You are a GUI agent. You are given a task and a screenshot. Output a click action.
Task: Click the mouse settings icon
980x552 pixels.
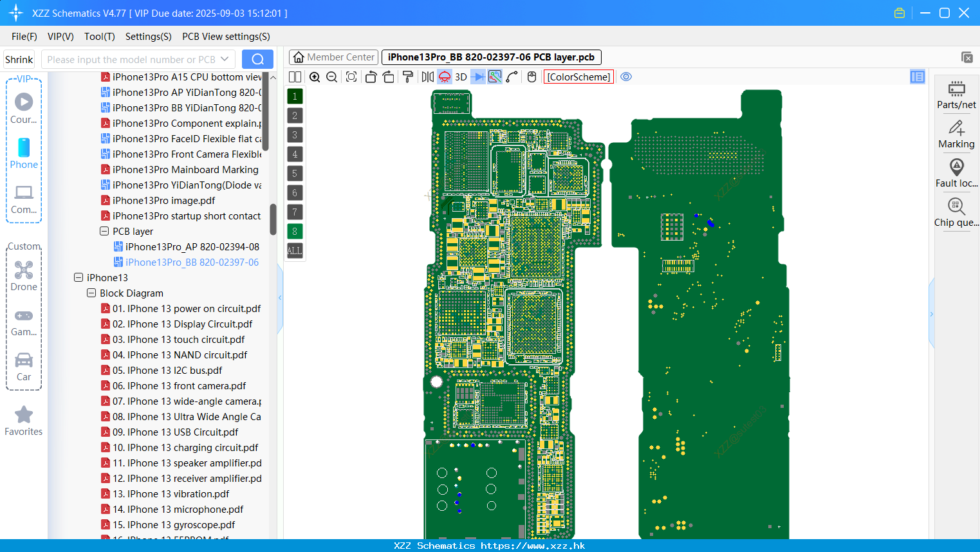532,77
